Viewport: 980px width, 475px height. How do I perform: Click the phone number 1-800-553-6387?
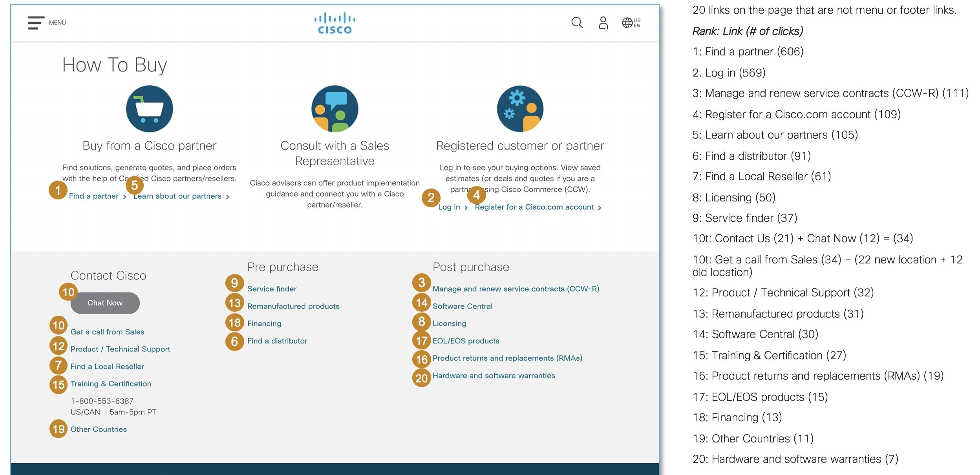coord(102,401)
